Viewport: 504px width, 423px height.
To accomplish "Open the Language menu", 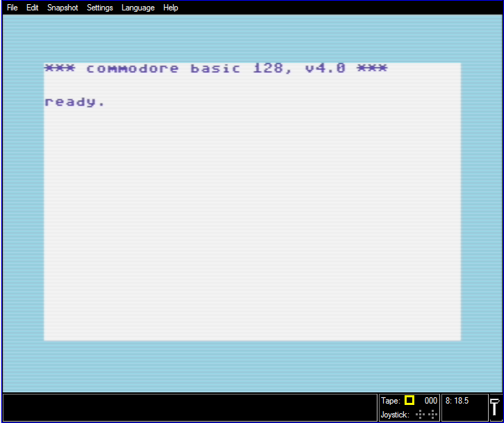I will click(138, 8).
